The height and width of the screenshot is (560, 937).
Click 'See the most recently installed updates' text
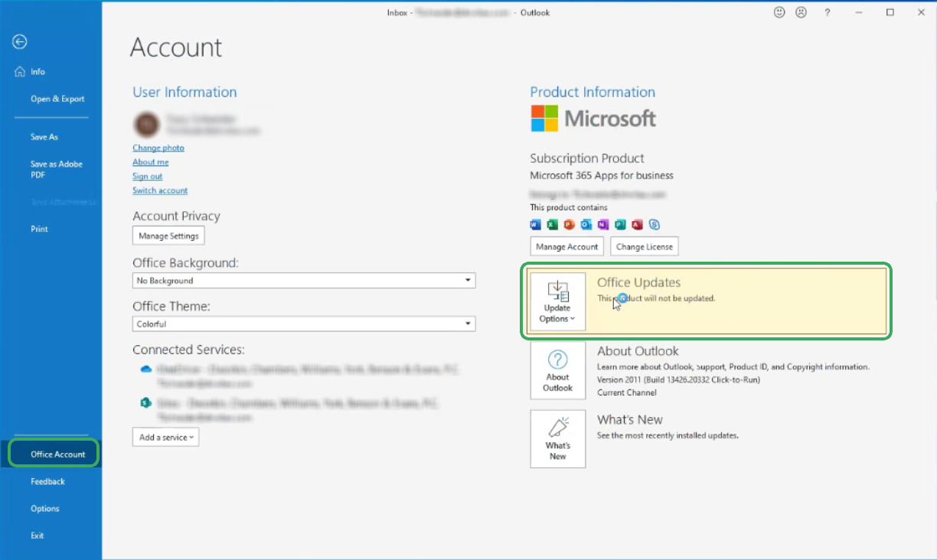click(668, 435)
